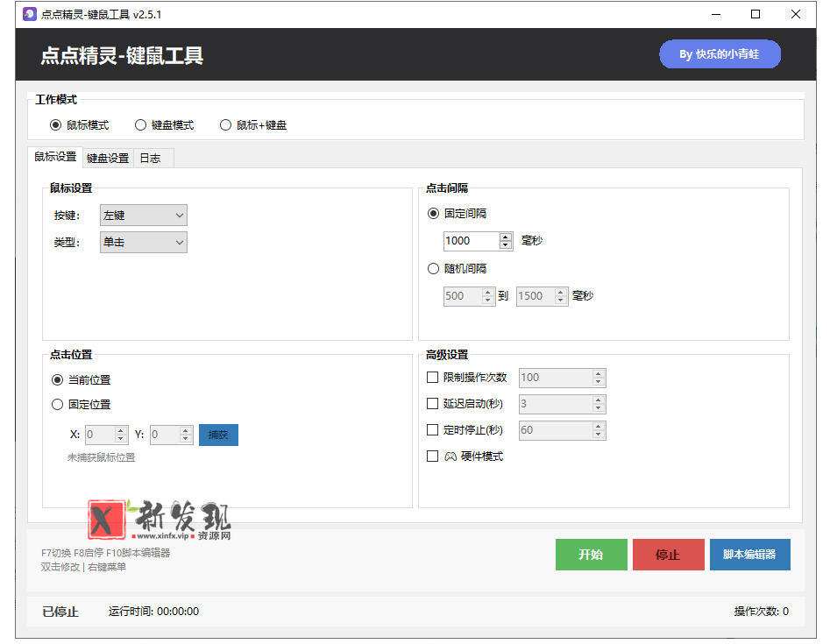830x644 pixels.
Task: Open the 脚本编辑器 button
Action: point(749,555)
